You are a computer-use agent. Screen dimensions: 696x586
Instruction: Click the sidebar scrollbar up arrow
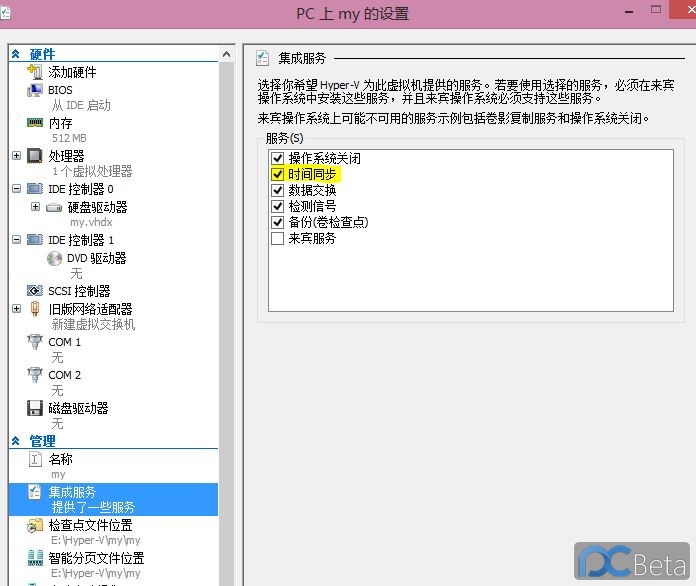pos(226,54)
